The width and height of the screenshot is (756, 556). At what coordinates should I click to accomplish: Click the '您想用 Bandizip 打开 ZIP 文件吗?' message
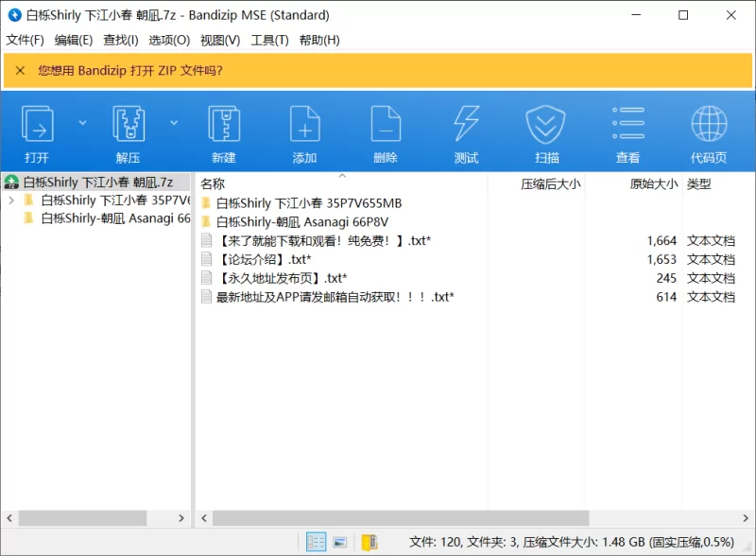(x=130, y=71)
